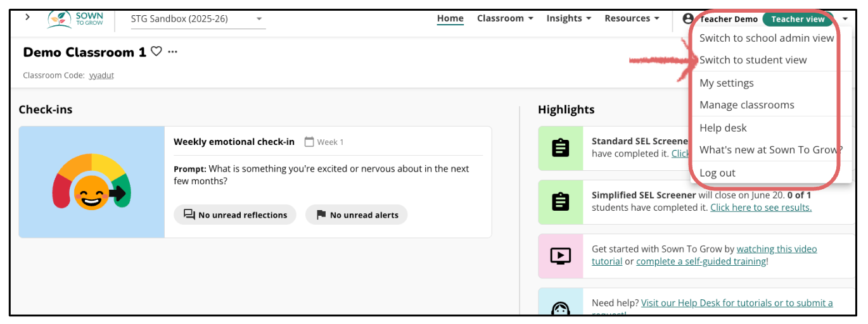The image size is (868, 324).
Task: Select Switch to school admin view
Action: [x=767, y=38]
